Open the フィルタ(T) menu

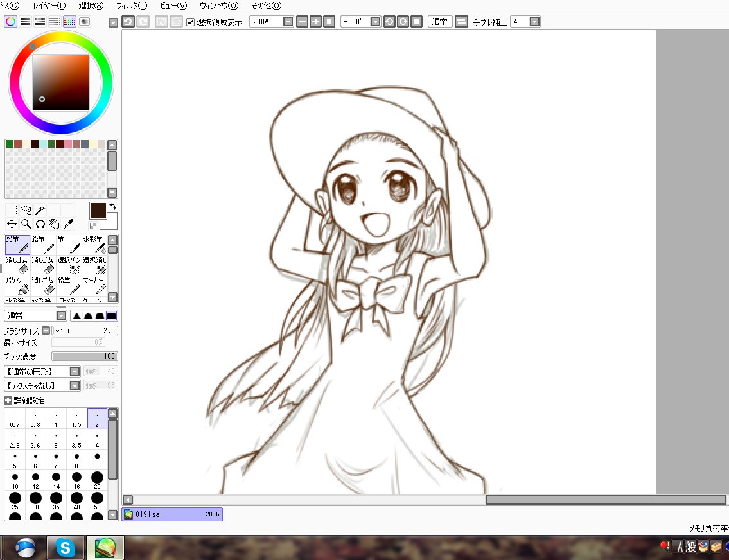coord(132,6)
